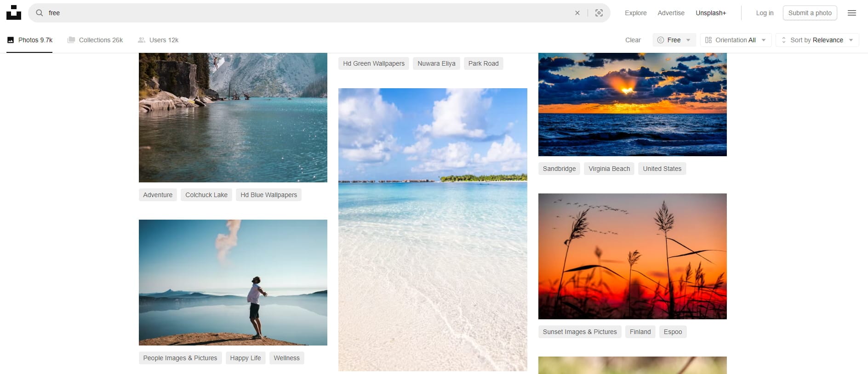The width and height of the screenshot is (868, 374).
Task: Switch to Users 12k tab
Action: click(x=158, y=40)
